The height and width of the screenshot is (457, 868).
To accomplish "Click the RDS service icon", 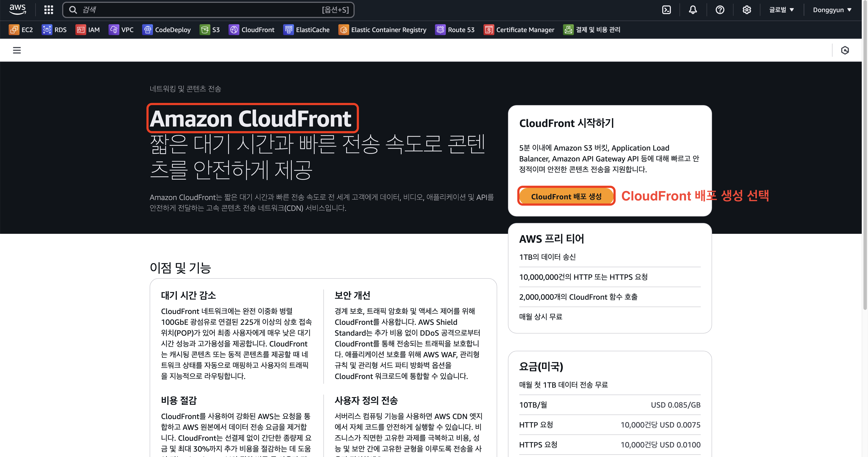I will point(47,30).
